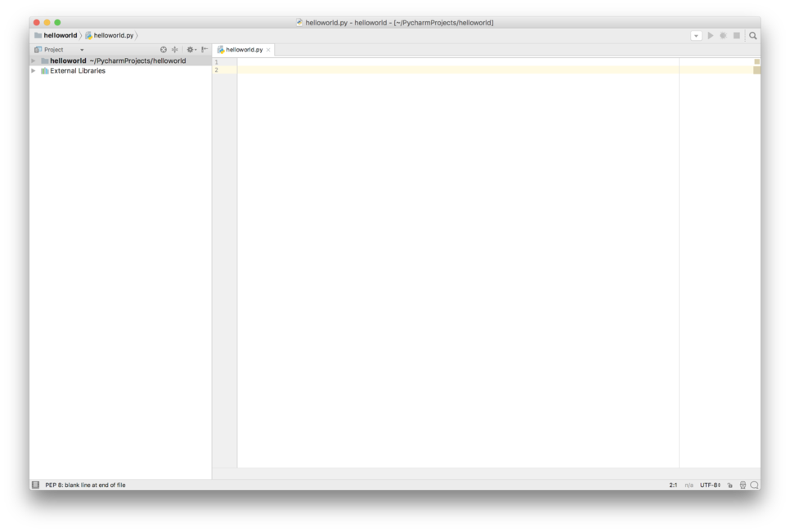Click the Hector code inspection icon
This screenshot has height=532, width=790.
[743, 485]
